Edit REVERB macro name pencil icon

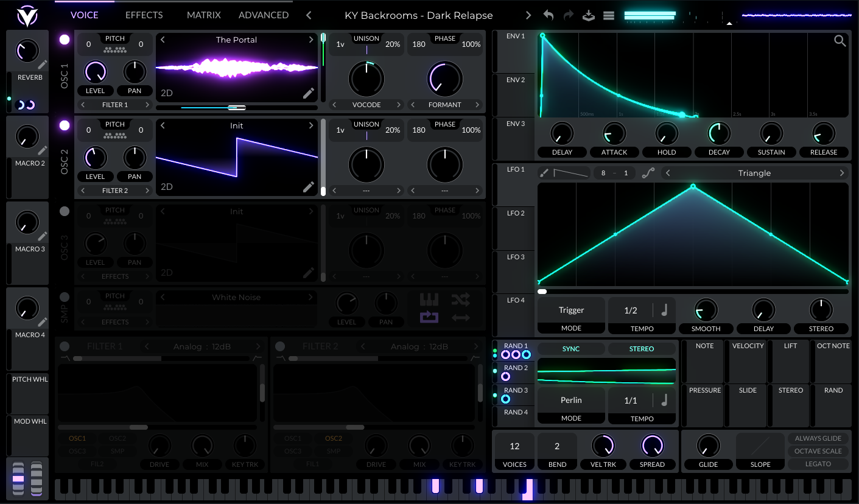(42, 65)
